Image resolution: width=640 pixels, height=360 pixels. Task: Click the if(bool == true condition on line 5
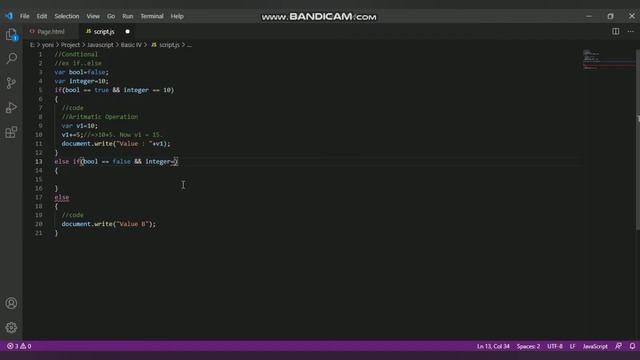tap(114, 90)
